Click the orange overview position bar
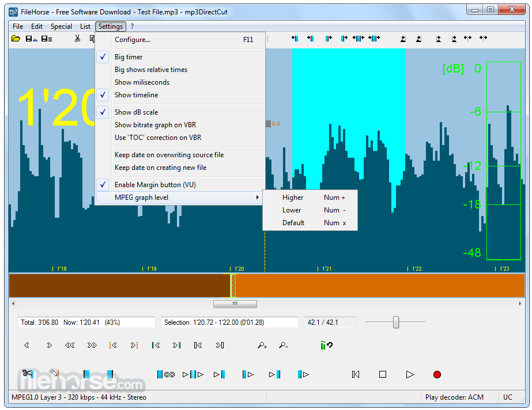532x410 pixels. click(x=267, y=285)
